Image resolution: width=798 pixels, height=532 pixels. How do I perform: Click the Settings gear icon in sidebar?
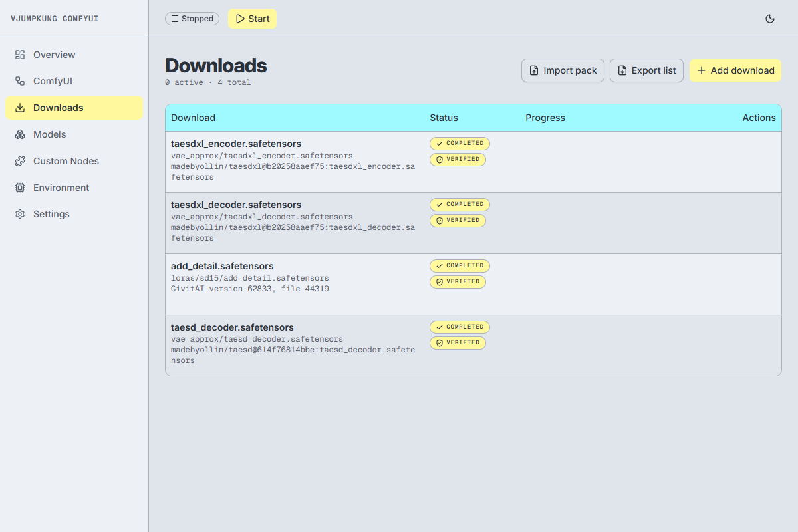coord(20,214)
